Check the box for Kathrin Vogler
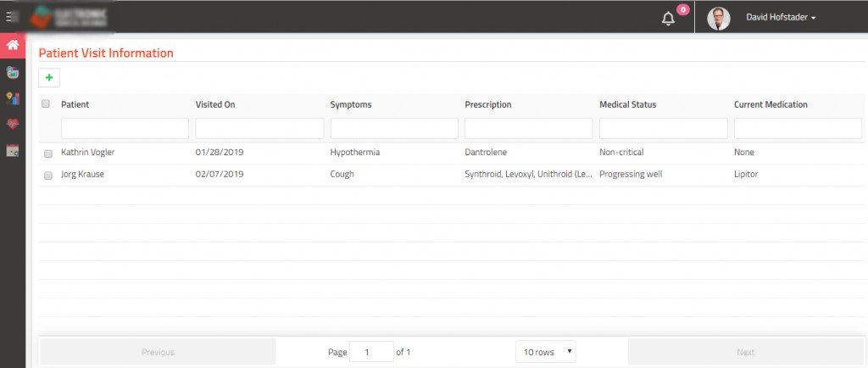The height and width of the screenshot is (368, 868). click(x=47, y=153)
